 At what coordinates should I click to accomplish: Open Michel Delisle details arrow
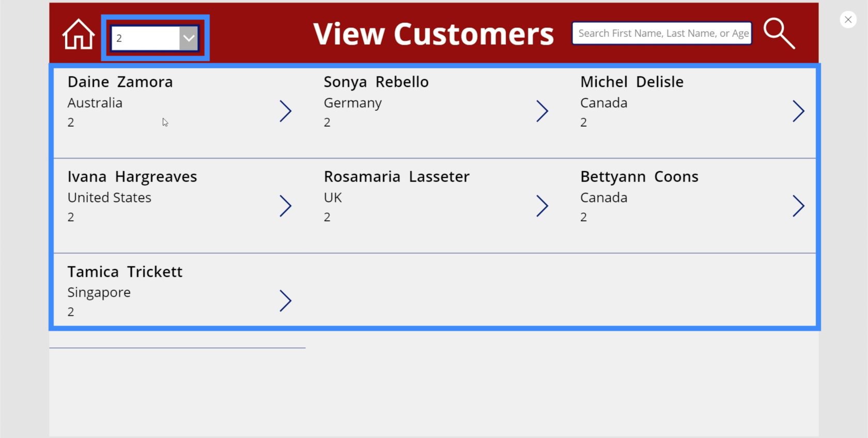point(798,111)
